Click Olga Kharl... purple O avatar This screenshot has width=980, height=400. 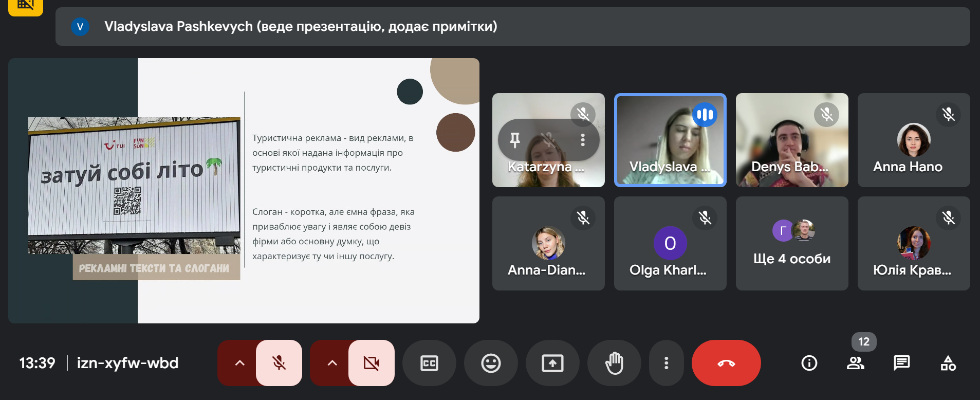[x=670, y=243]
